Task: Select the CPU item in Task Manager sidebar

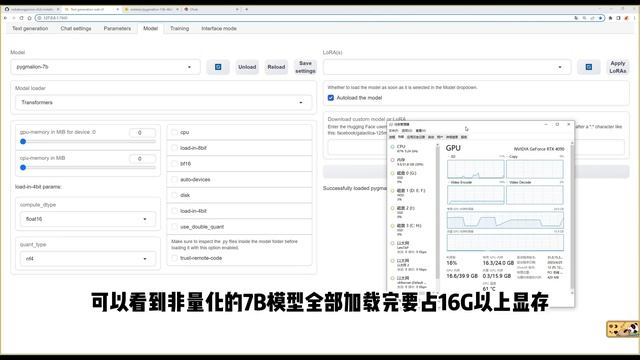Action: tap(412, 149)
